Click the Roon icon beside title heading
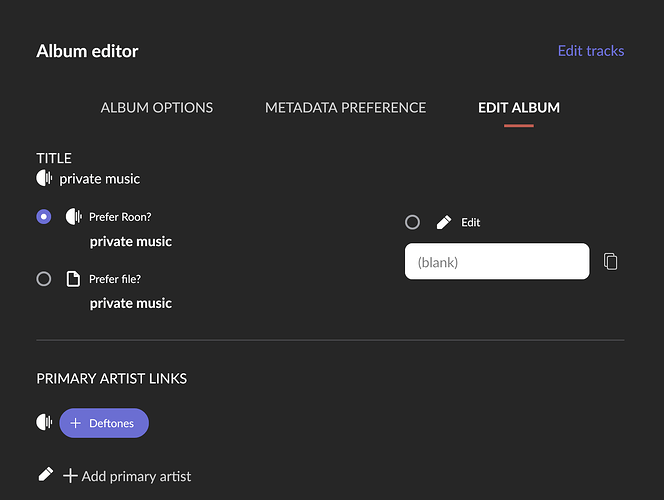Image resolution: width=664 pixels, height=500 pixels. (44, 178)
